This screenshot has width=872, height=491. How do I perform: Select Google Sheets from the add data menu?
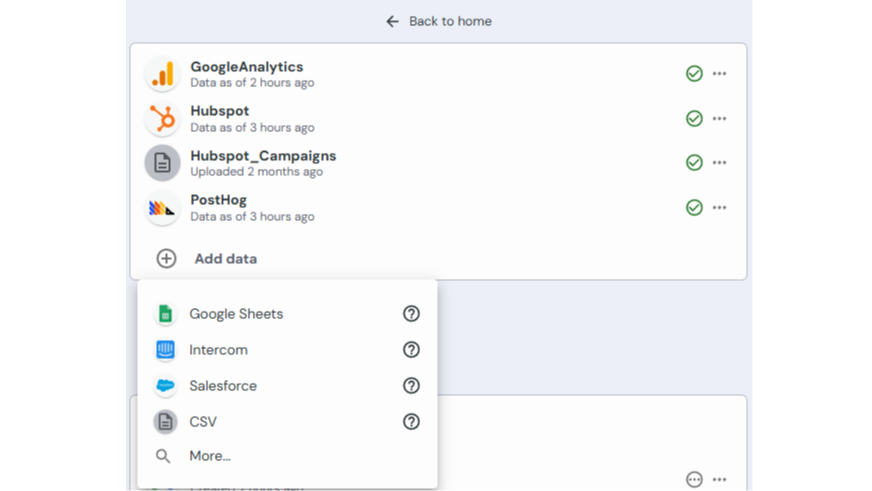click(x=236, y=314)
